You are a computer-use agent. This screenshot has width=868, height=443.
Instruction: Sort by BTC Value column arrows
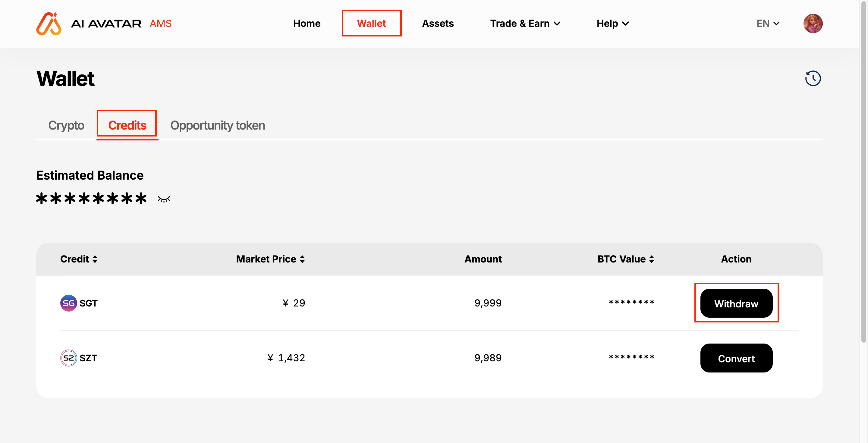[652, 259]
